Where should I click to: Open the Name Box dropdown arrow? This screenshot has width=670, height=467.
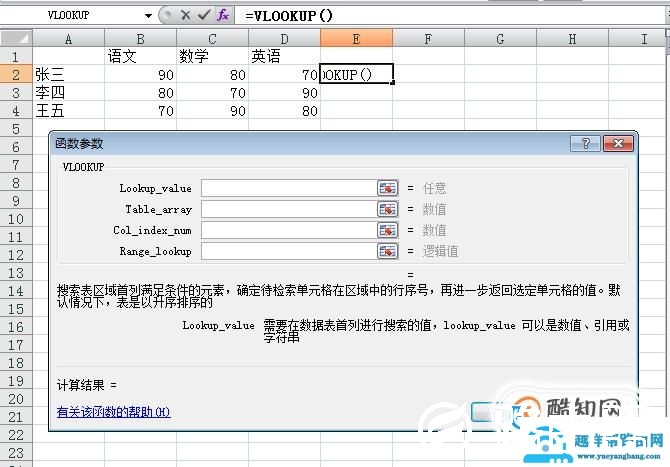tap(148, 16)
